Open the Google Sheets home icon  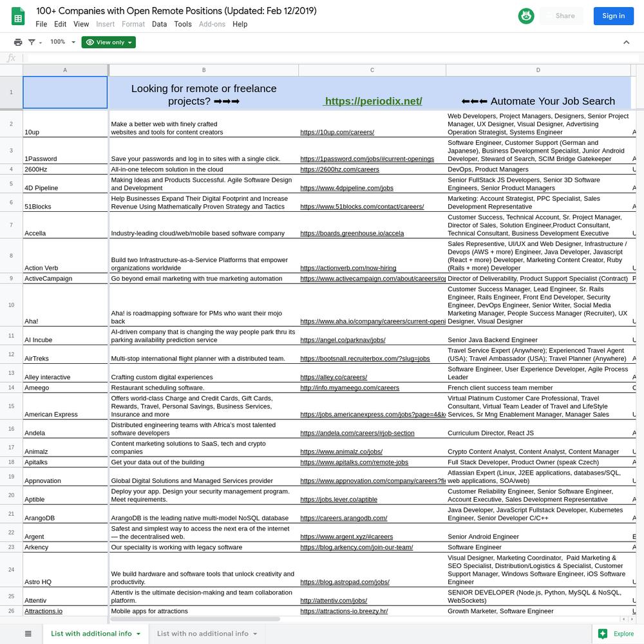[x=17, y=17]
